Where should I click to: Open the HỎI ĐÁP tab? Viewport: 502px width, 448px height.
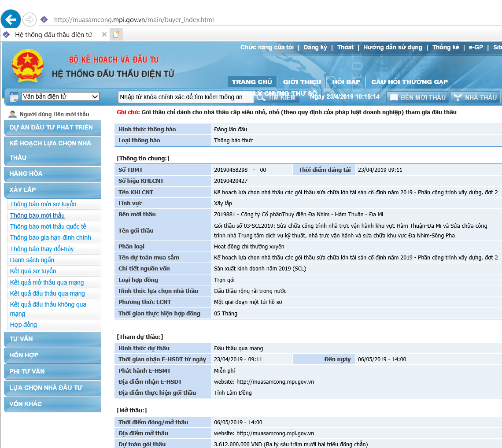(x=346, y=82)
